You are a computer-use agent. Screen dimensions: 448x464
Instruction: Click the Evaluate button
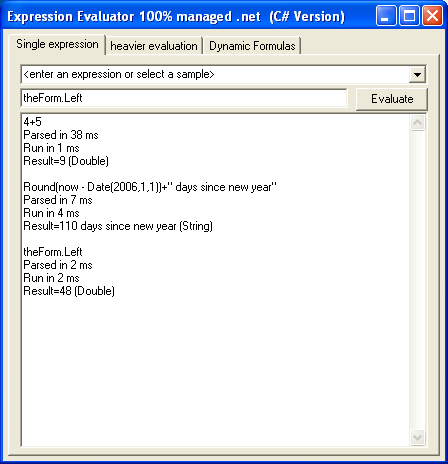(x=392, y=99)
